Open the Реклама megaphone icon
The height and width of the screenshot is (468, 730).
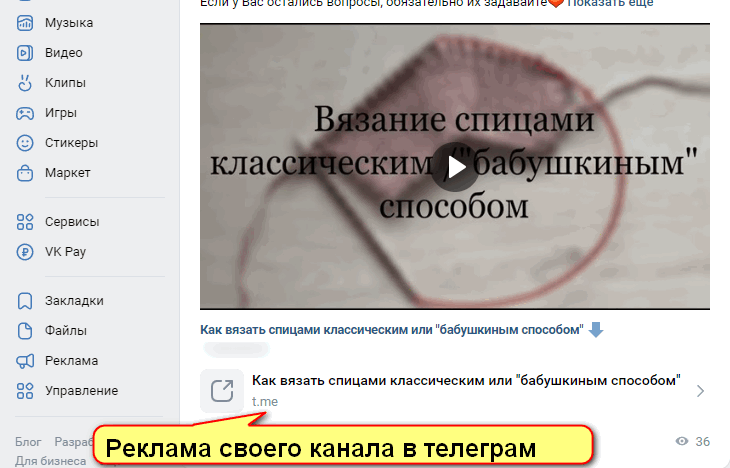point(25,361)
